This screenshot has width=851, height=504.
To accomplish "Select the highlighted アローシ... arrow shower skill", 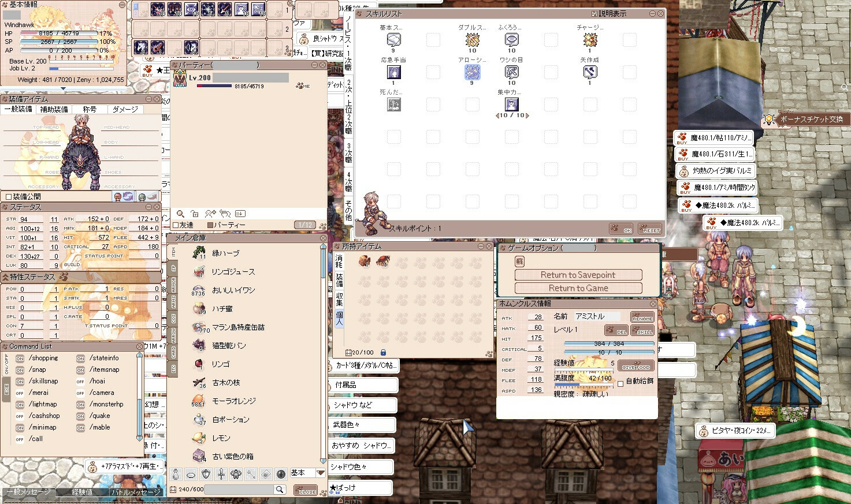I will (x=472, y=72).
